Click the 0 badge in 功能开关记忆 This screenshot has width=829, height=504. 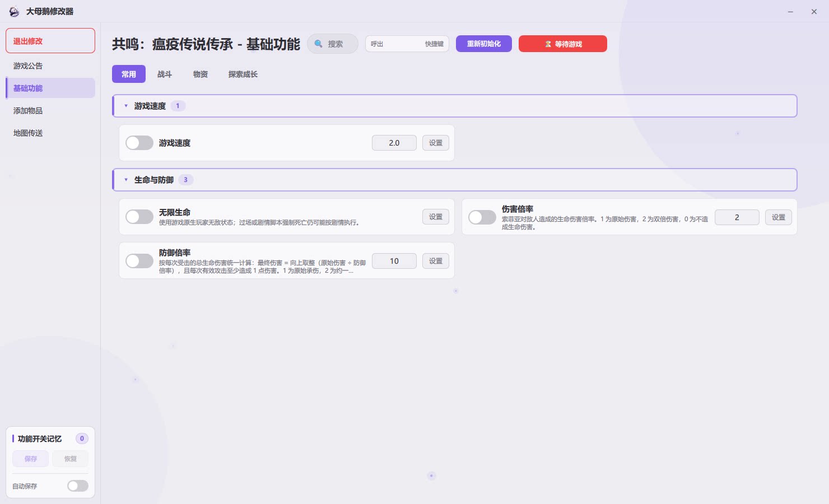point(82,438)
